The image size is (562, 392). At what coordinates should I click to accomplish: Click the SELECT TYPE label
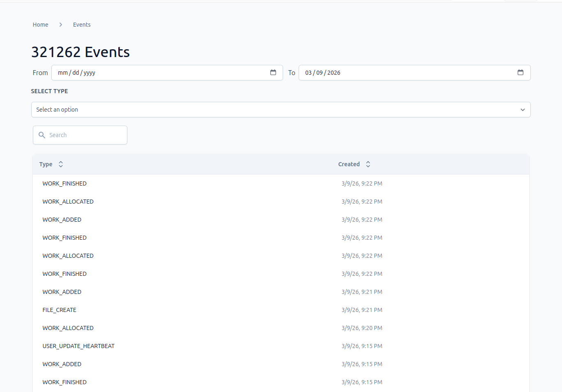click(49, 91)
